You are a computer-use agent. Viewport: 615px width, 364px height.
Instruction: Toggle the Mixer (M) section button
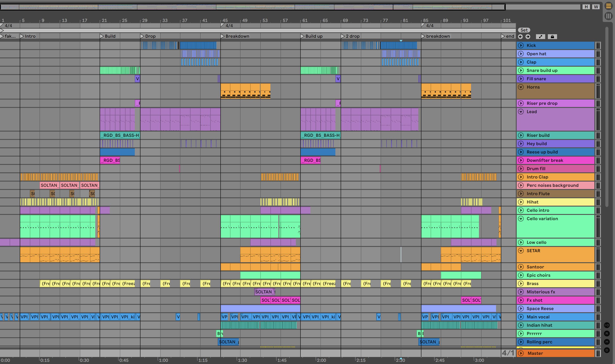coord(607,342)
